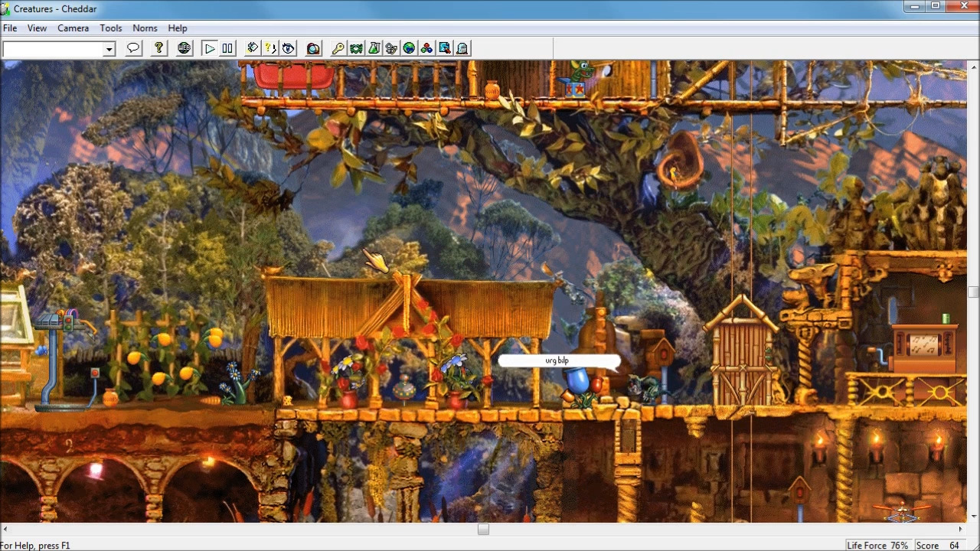Viewport: 980px width, 551px height.
Task: Click the horizontal scrollbar thumb
Action: coord(483,529)
